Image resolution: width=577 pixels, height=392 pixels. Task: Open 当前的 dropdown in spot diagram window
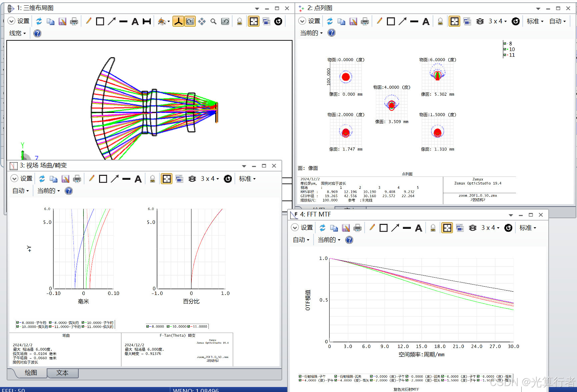pos(312,33)
